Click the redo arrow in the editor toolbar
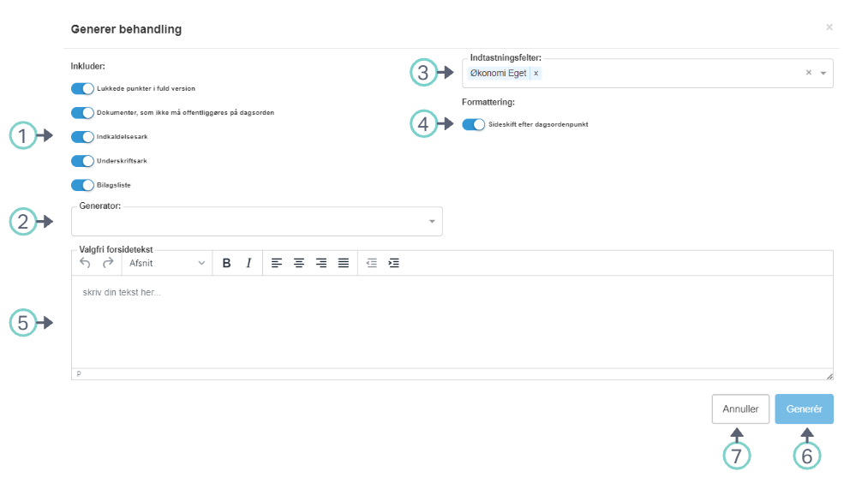The height and width of the screenshot is (477, 868). pyautogui.click(x=108, y=263)
